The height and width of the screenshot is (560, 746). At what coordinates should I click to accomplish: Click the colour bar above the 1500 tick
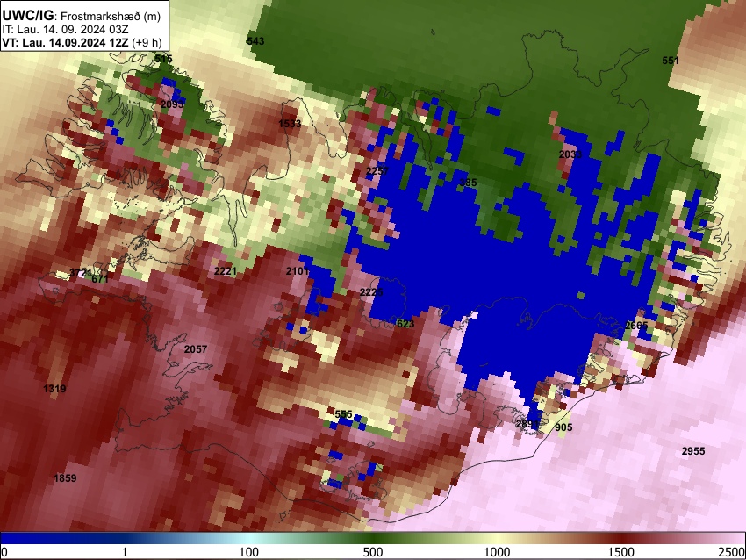[620, 539]
